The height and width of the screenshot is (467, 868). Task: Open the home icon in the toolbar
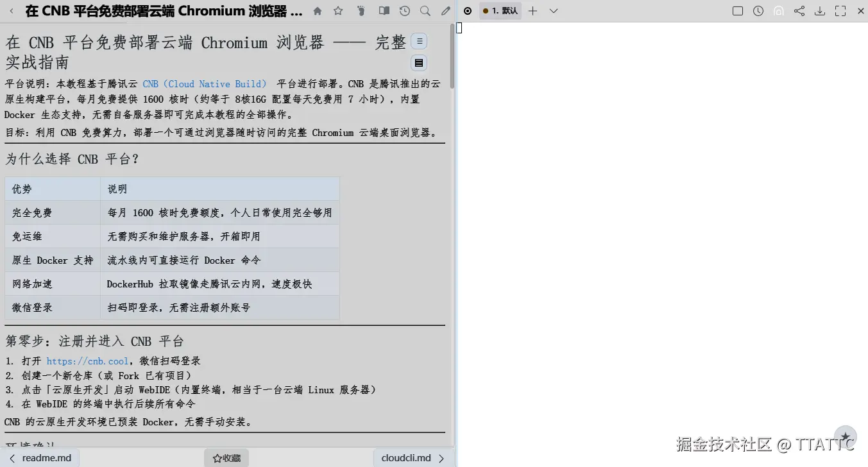318,11
